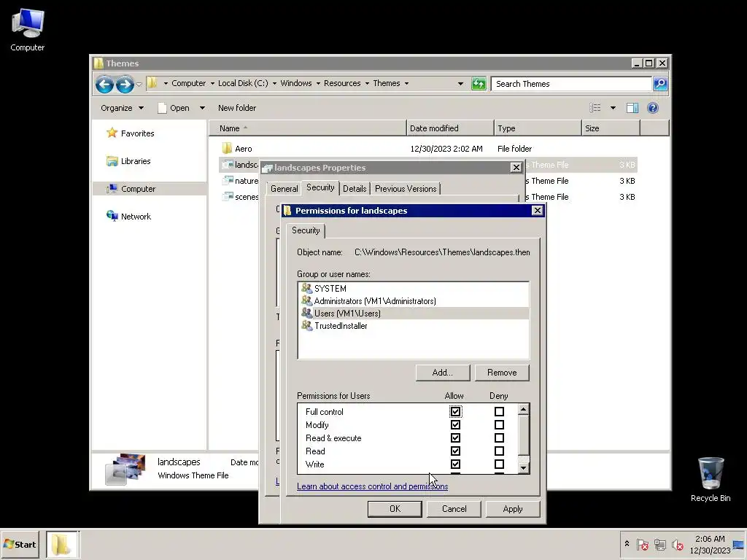Check Deny for Full control
The width and height of the screenshot is (747, 560).
[499, 411]
